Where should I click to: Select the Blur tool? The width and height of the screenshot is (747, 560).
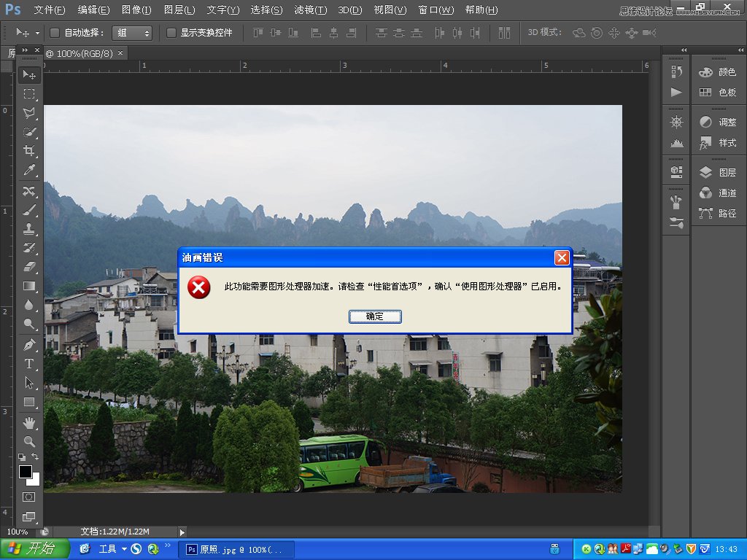pos(29,305)
